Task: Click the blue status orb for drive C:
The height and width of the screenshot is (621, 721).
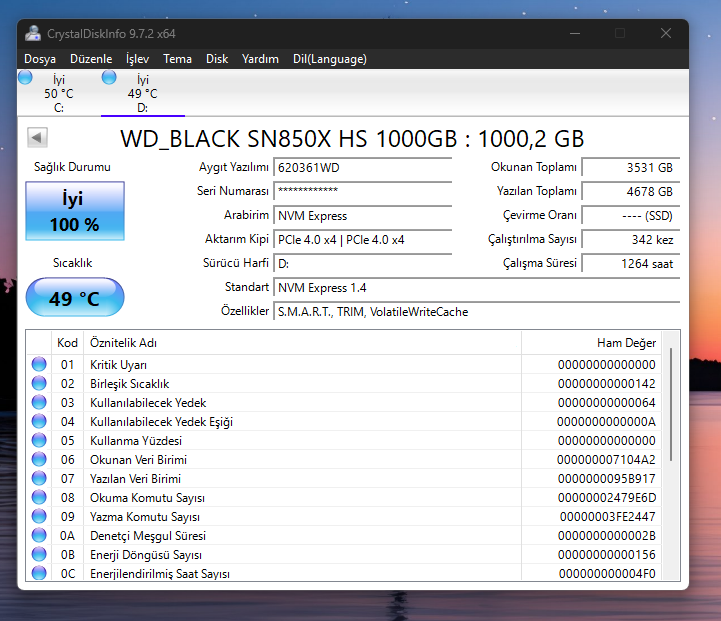Action: click(x=25, y=77)
